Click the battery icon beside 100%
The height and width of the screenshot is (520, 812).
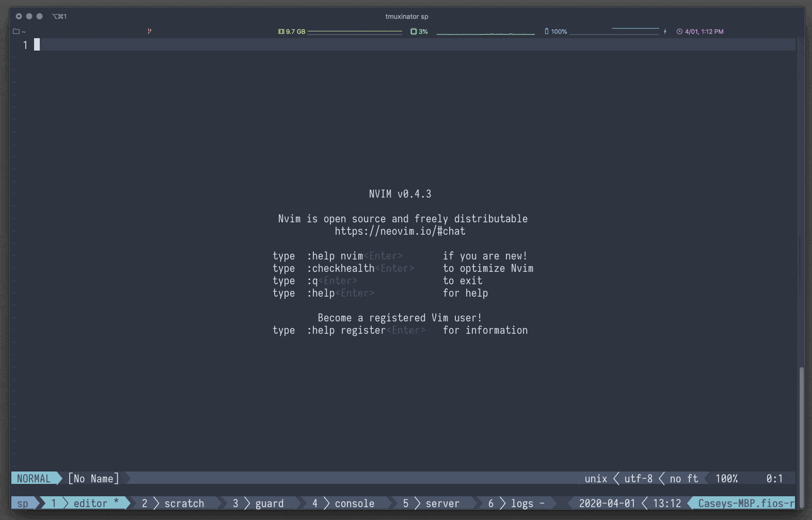pos(547,31)
